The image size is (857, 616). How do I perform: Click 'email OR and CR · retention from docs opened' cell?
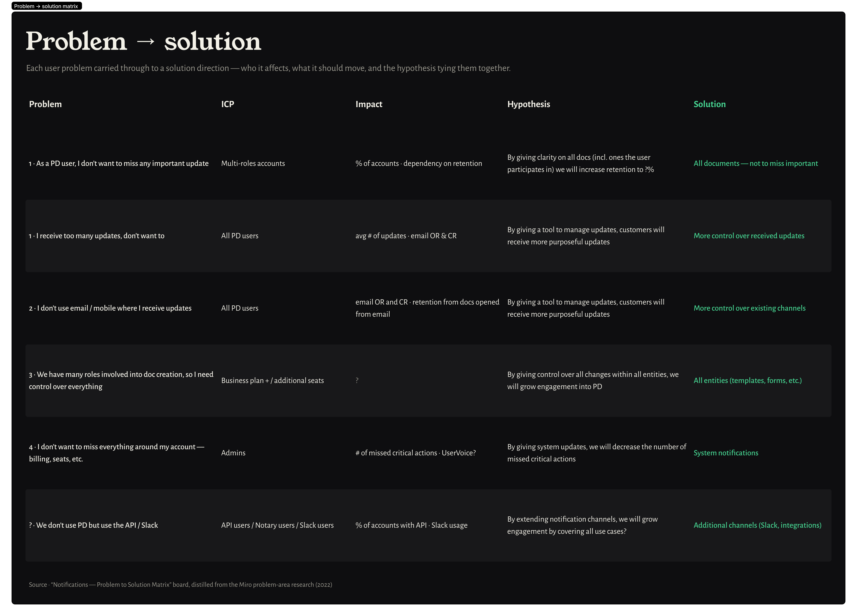(x=427, y=308)
